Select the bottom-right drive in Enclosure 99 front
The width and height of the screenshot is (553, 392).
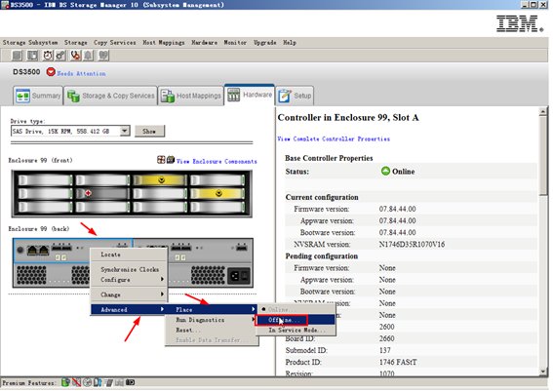pyautogui.click(x=217, y=207)
